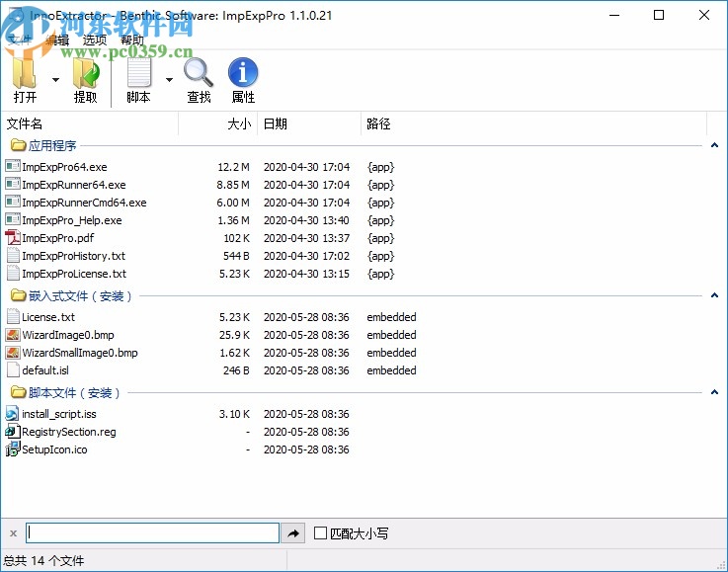Select the 嵌入式文件 group folder icon
Screen dimensions: 728x572
(x=18, y=295)
